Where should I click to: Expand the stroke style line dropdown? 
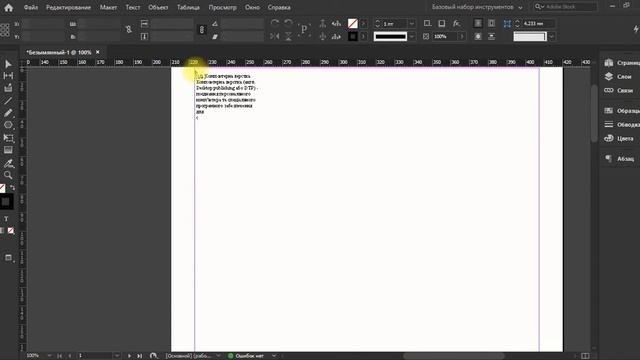(412, 36)
